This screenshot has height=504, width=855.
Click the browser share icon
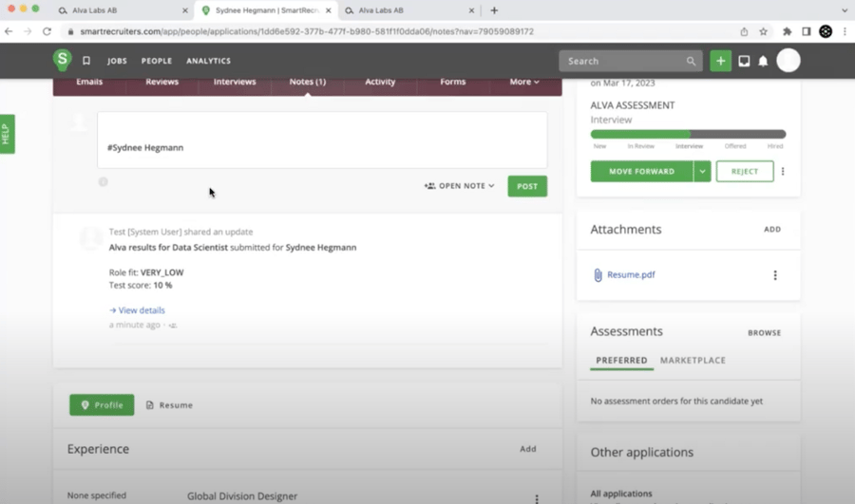point(744,31)
